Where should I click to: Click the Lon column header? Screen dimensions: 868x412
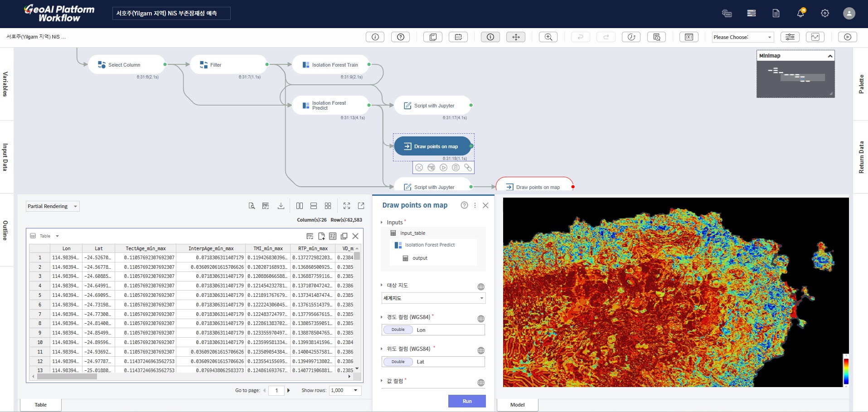click(x=67, y=248)
